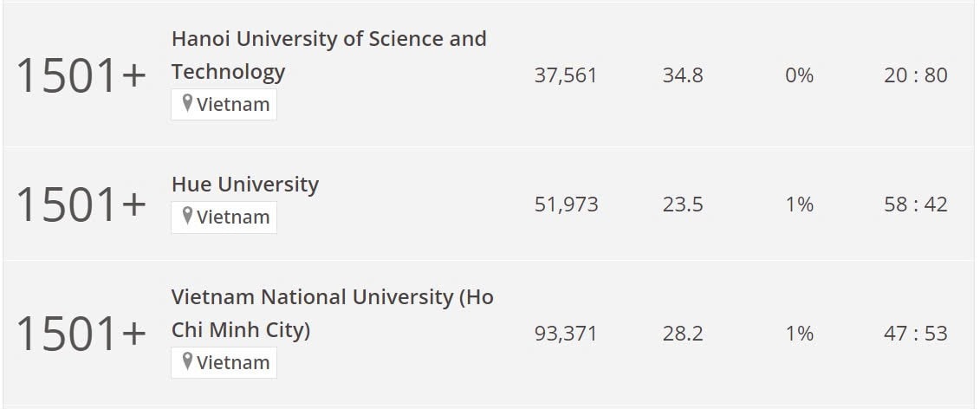Screen dimensions: 980x409
Task: Click the 1501+ rank for Vietnam National University
Action: click(81, 334)
